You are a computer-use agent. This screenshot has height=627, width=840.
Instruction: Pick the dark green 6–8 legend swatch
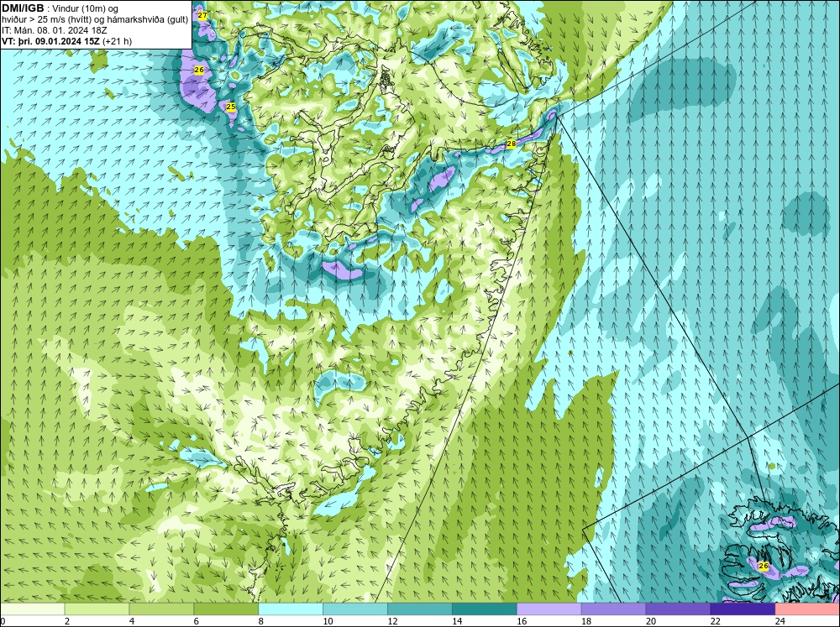click(x=226, y=609)
